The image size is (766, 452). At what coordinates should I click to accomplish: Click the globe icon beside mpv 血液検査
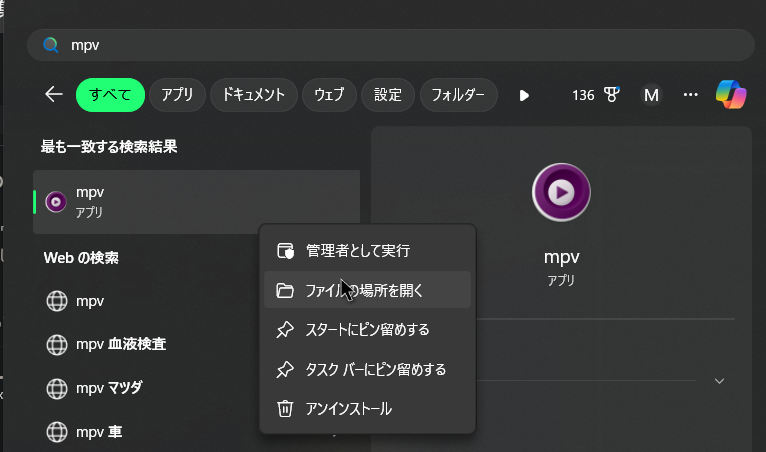pos(57,344)
